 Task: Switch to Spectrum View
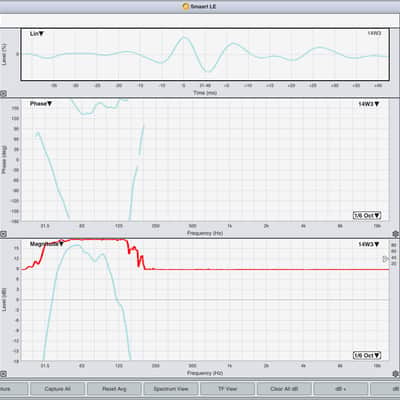click(x=171, y=389)
